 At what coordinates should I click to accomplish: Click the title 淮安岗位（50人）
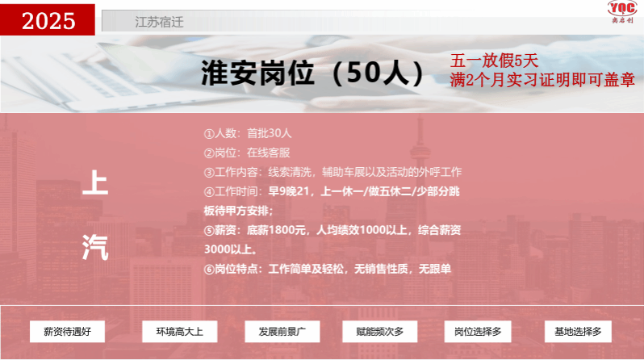(x=313, y=73)
